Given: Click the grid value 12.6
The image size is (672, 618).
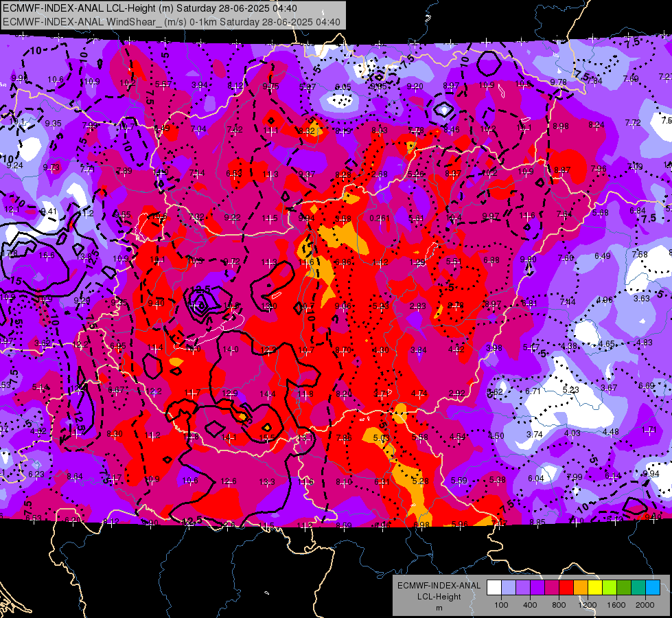Looking at the screenshot, I should click(x=229, y=481).
